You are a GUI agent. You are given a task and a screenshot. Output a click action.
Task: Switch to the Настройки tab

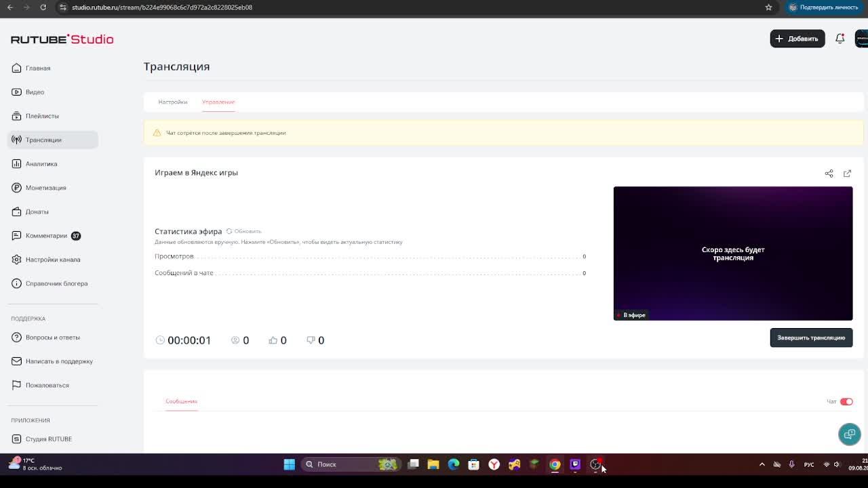coord(172,102)
